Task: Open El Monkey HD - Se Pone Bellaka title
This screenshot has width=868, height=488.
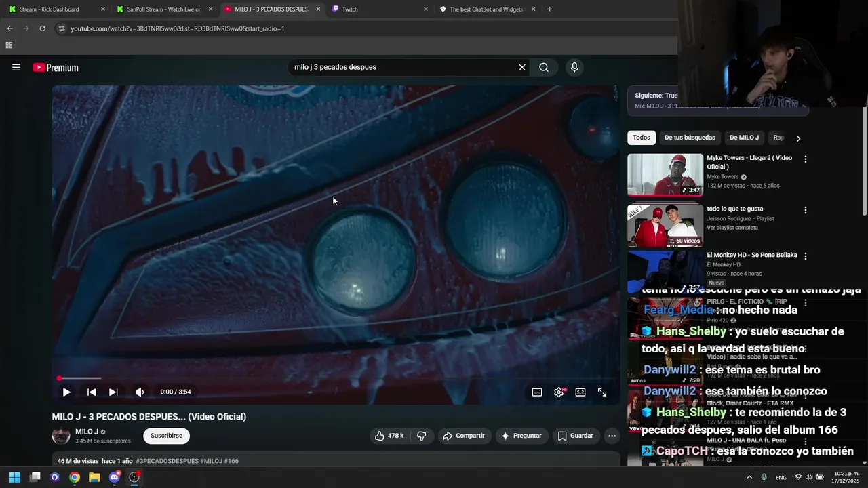Action: click(x=752, y=255)
